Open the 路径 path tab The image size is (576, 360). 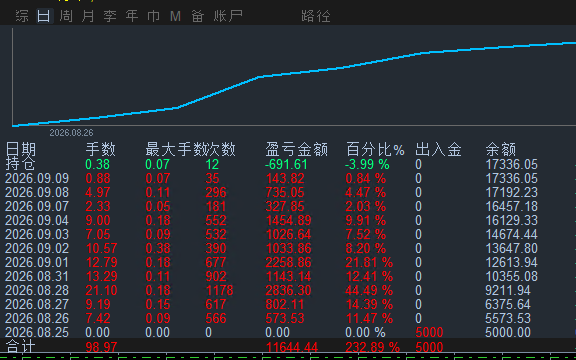pos(316,16)
